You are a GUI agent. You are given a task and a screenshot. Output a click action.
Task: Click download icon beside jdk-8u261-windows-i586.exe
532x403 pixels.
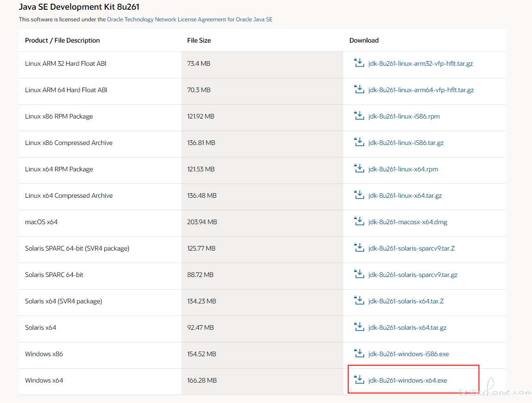tap(359, 353)
